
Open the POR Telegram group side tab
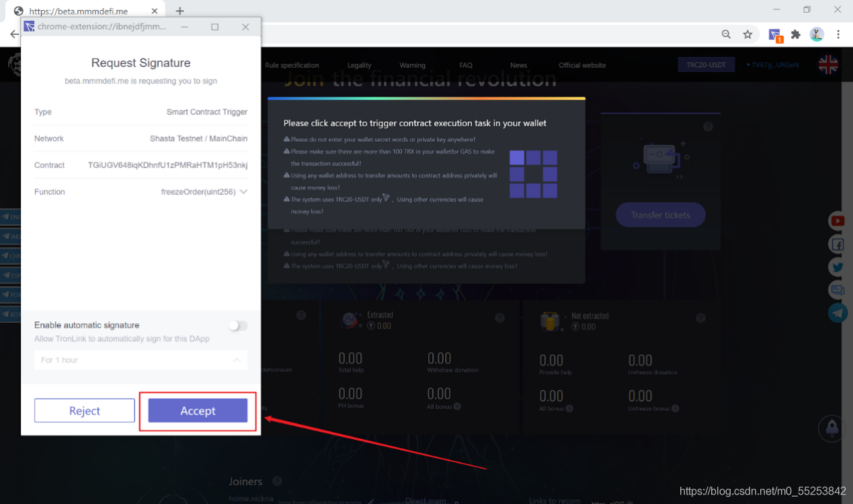click(10, 295)
